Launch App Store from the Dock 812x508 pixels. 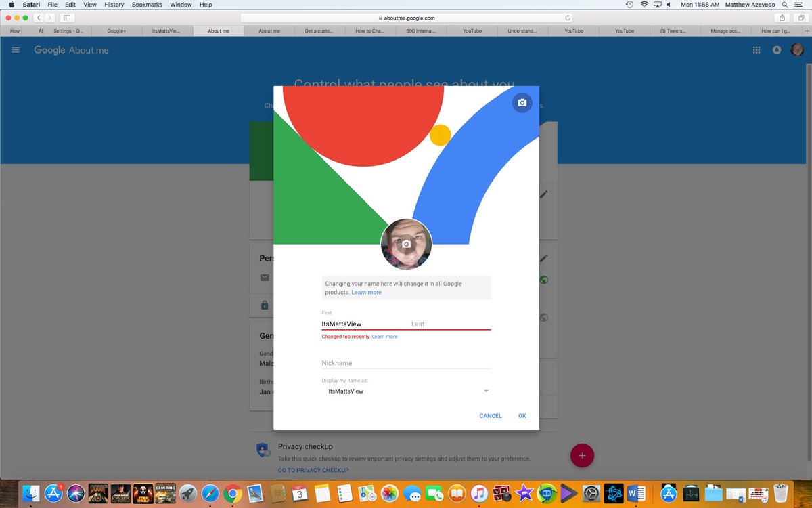(53, 494)
